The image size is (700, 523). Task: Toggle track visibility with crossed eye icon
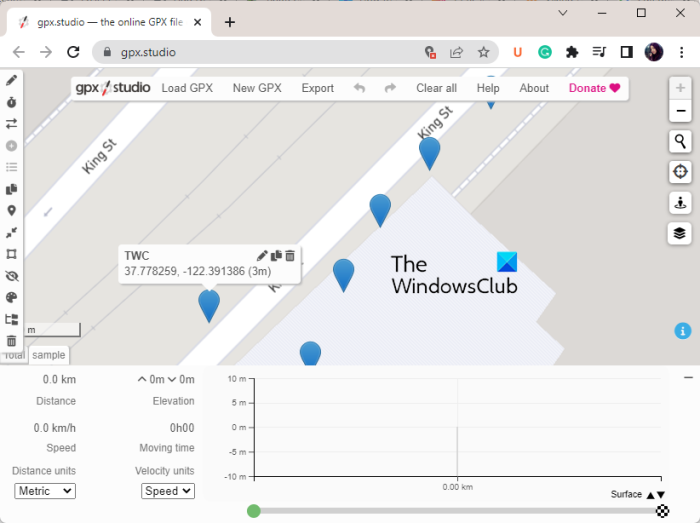click(12, 276)
